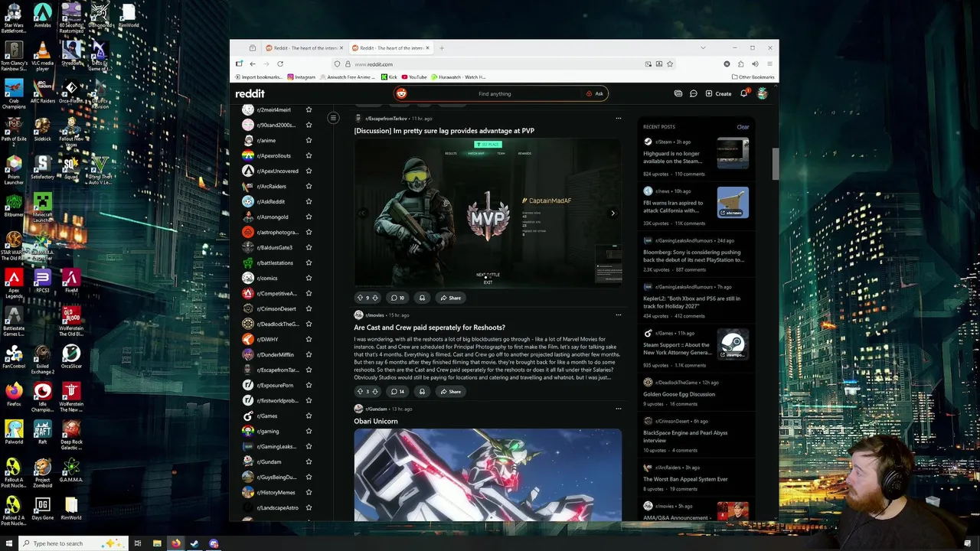Open the Kick bookmark
980x551 pixels.
pyautogui.click(x=390, y=77)
